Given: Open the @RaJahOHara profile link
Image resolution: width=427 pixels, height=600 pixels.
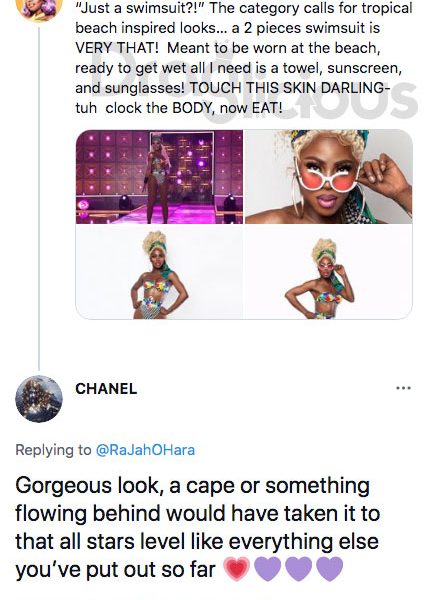Looking at the screenshot, I should [145, 450].
